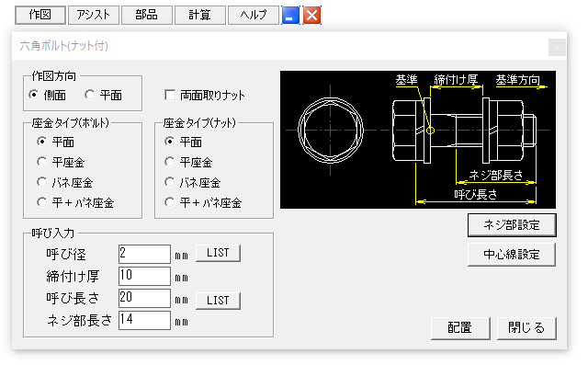Open LIST for 呼び径
Screen dimensions: 588x365
(x=218, y=253)
